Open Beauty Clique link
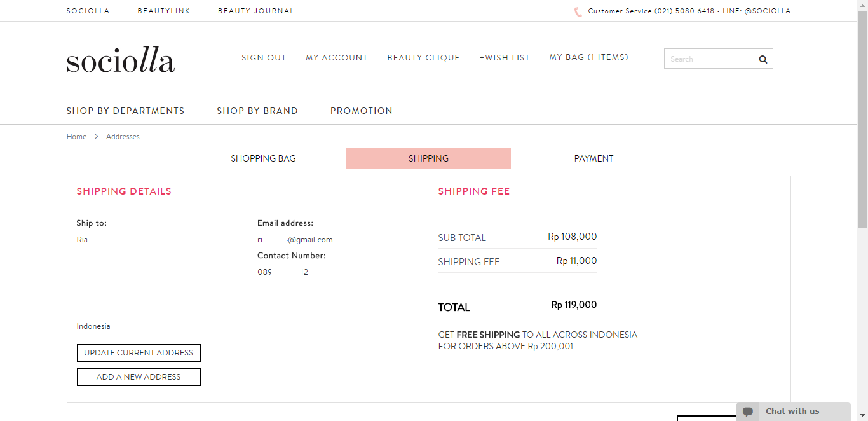The height and width of the screenshot is (421, 868). coord(424,57)
